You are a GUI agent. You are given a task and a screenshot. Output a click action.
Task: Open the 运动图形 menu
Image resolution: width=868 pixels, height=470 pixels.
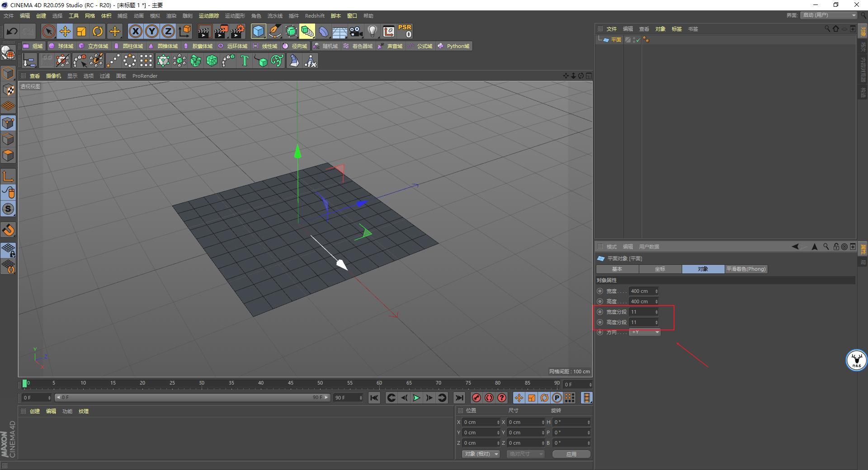click(235, 16)
